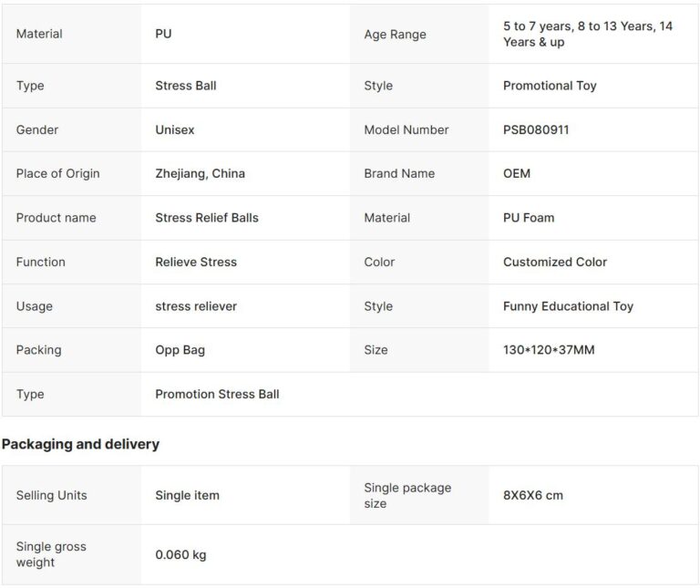This screenshot has width=700, height=588.
Task: Click the "Stress Relief Balls" product name value
Action: coord(207,218)
